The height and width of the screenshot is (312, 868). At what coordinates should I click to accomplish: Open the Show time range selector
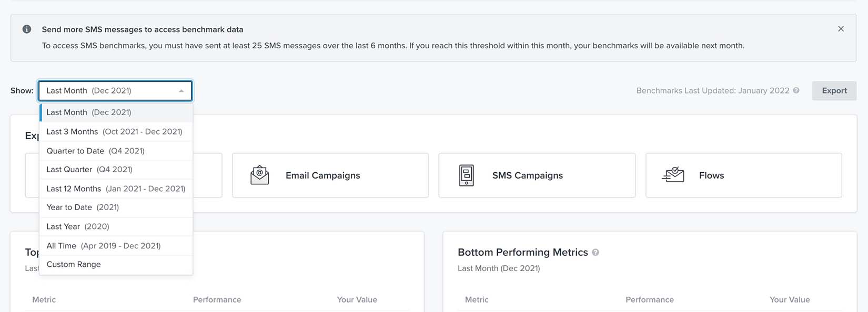pos(115,90)
